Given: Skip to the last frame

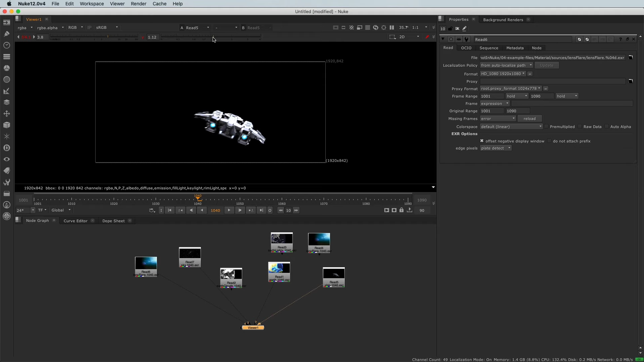Looking at the screenshot, I should coord(261,210).
